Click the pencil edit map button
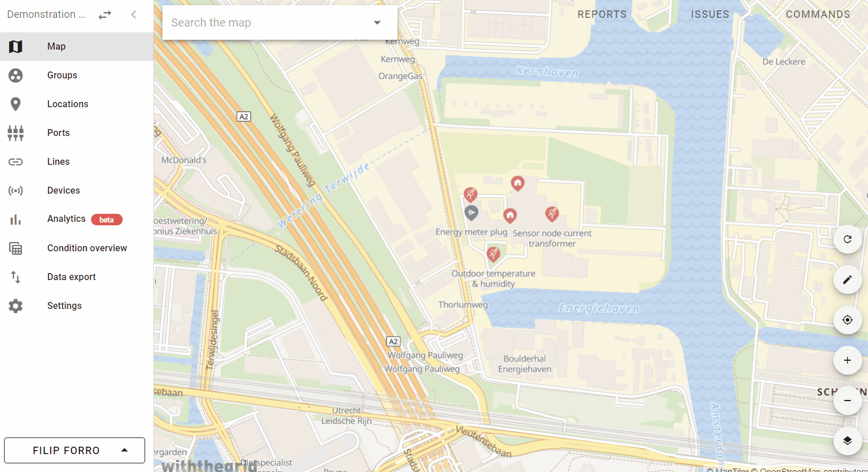 [847, 280]
